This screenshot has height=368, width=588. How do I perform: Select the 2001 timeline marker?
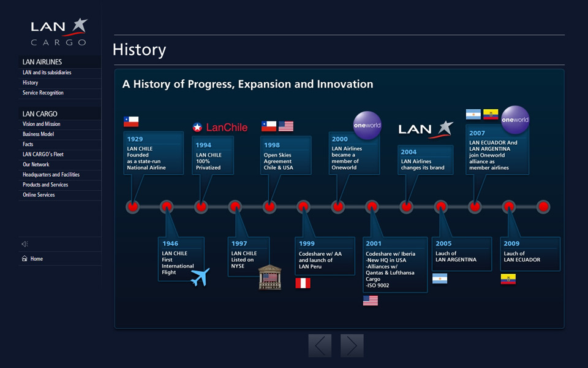(x=372, y=207)
